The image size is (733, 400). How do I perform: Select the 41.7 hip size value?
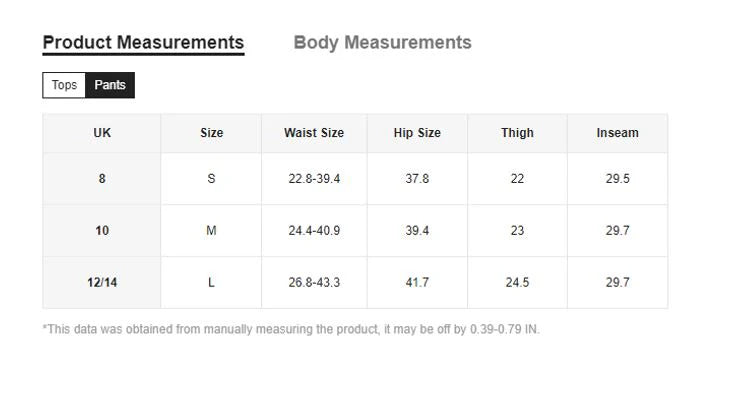point(417,283)
